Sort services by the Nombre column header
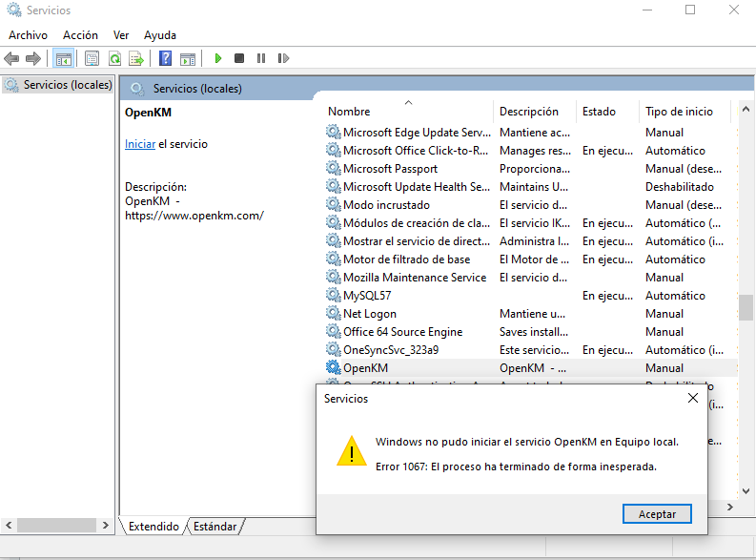 point(349,112)
